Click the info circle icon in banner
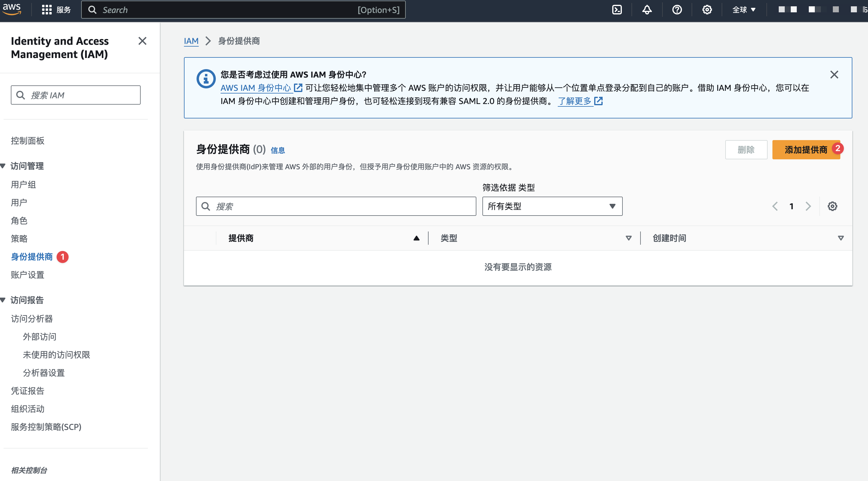This screenshot has width=868, height=481. click(x=206, y=78)
